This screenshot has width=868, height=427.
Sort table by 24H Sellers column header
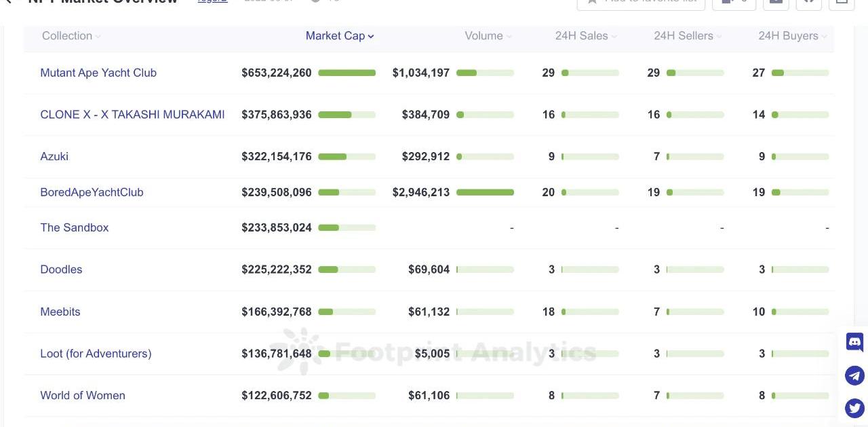(x=687, y=36)
